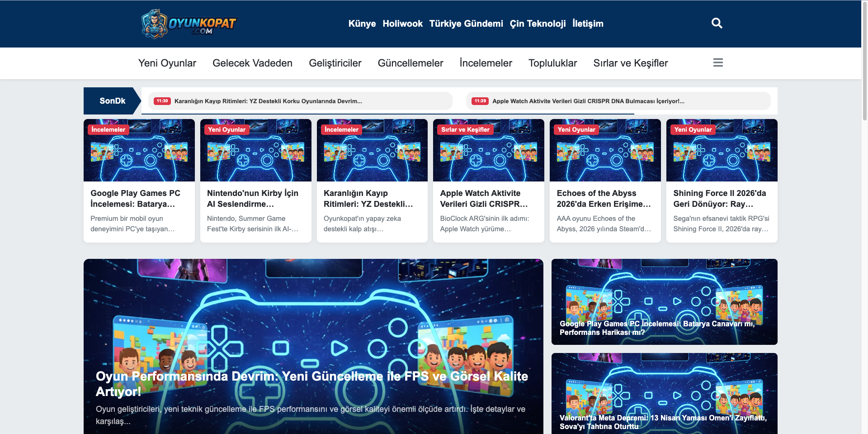Select the Yeni Oyunlar category tab
This screenshot has height=434, width=868.
coord(167,63)
